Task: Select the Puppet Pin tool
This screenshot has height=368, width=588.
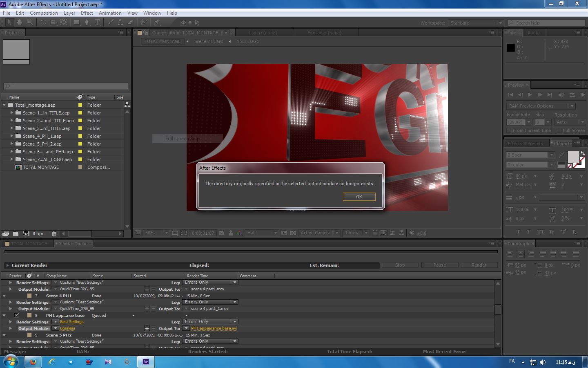Action: [x=157, y=22]
